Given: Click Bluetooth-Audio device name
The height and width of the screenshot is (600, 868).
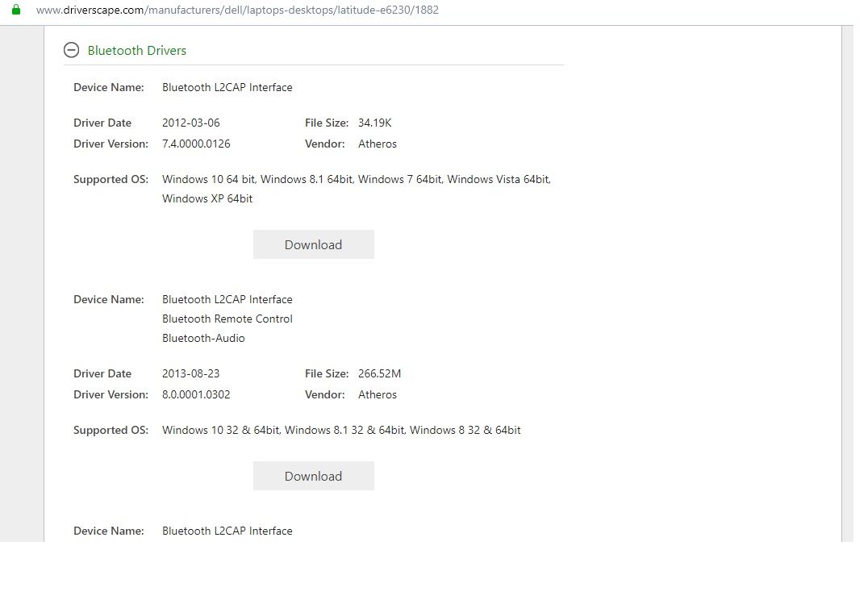Looking at the screenshot, I should [x=203, y=338].
